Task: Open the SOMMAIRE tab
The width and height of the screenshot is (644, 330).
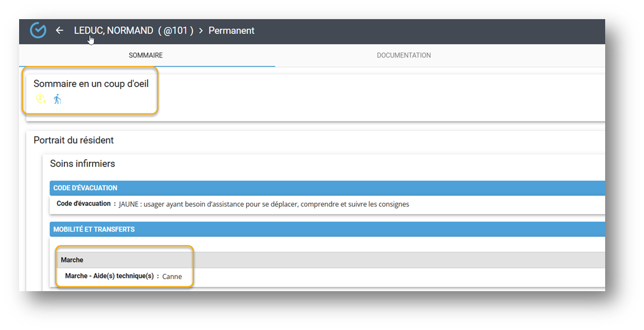Action: pos(146,55)
